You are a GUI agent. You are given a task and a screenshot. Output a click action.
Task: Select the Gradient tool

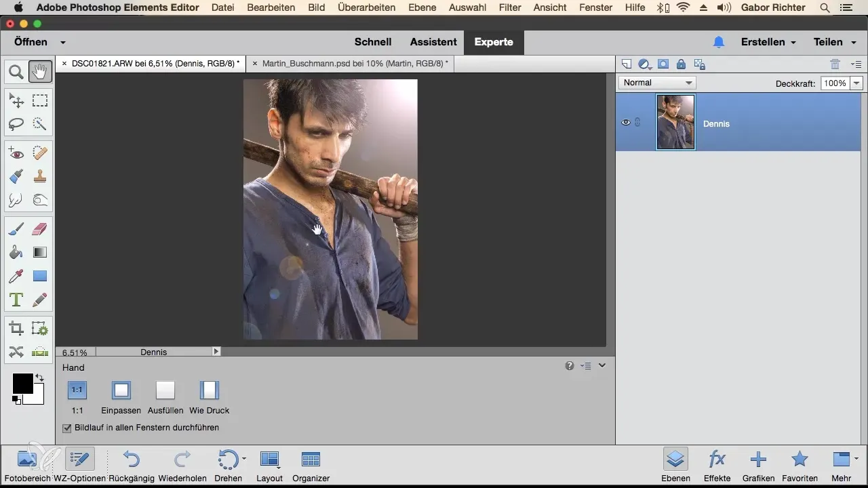pyautogui.click(x=40, y=253)
